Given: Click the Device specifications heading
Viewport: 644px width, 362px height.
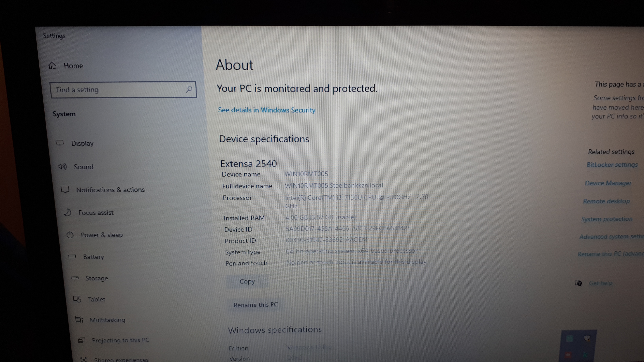Looking at the screenshot, I should click(x=264, y=139).
